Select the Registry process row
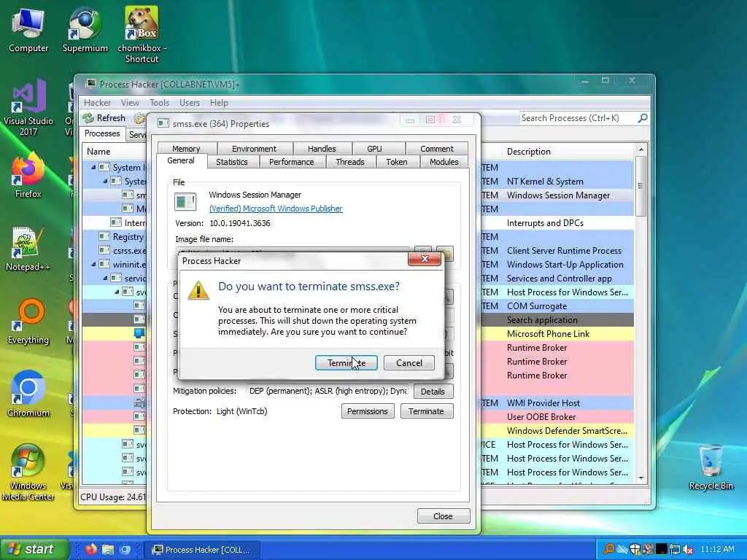Image resolution: width=747 pixels, height=560 pixels. [115, 237]
